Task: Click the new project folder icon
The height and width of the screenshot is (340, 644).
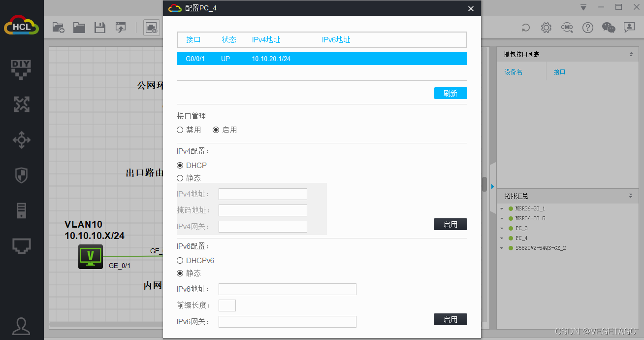Action: (x=58, y=28)
